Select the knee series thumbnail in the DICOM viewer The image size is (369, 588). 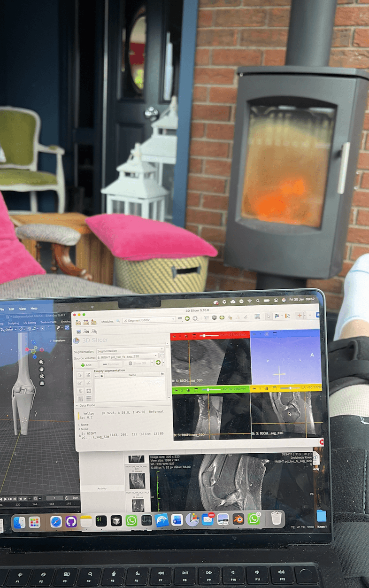click(x=137, y=480)
